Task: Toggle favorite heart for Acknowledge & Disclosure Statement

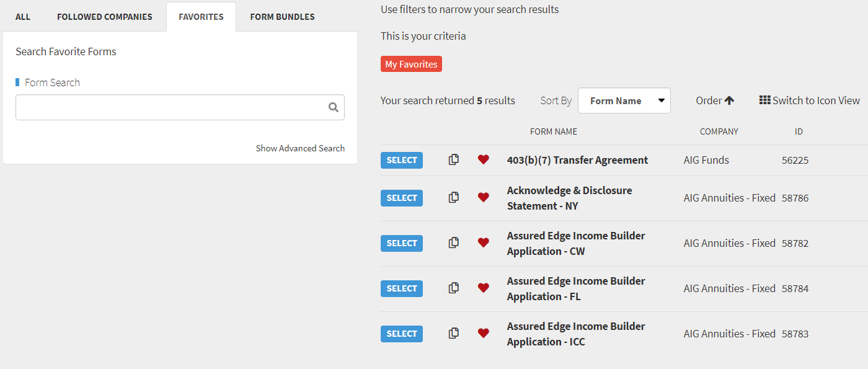Action: pyautogui.click(x=484, y=197)
